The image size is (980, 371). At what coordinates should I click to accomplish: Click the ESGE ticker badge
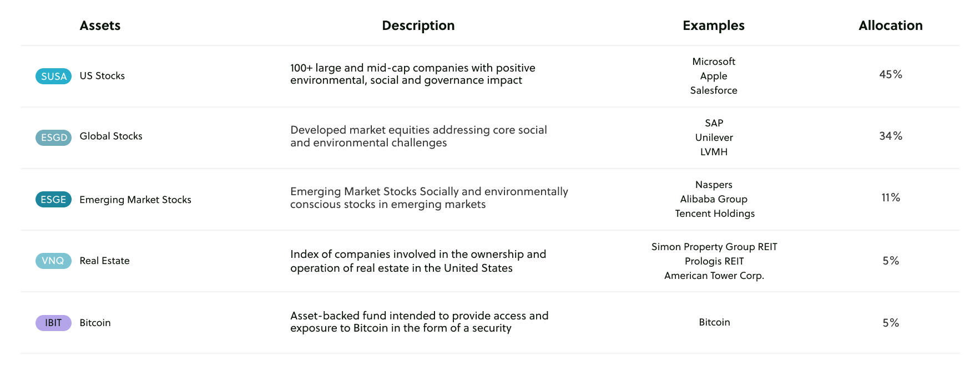pyautogui.click(x=53, y=200)
